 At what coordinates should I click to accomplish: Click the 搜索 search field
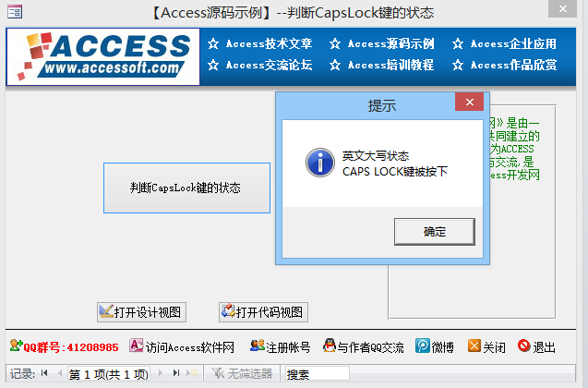coord(318,374)
